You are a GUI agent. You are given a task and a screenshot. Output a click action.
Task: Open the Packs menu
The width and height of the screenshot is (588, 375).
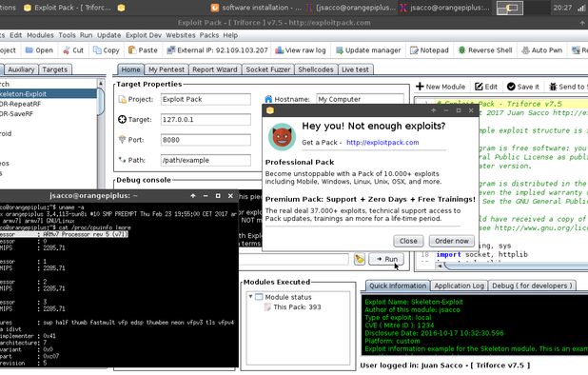tap(209, 35)
